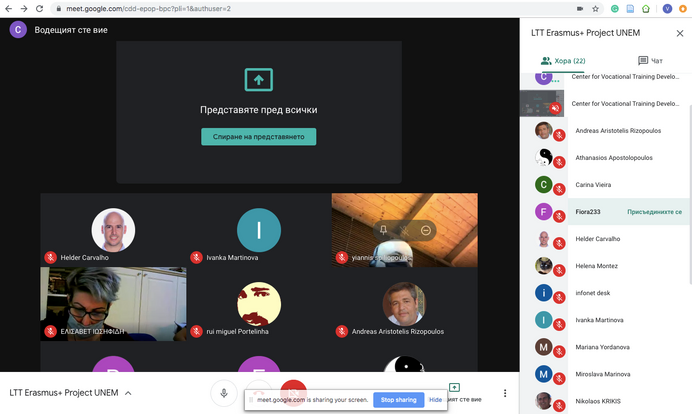
Task: Click the browser forward arrow
Action: pyautogui.click(x=24, y=8)
